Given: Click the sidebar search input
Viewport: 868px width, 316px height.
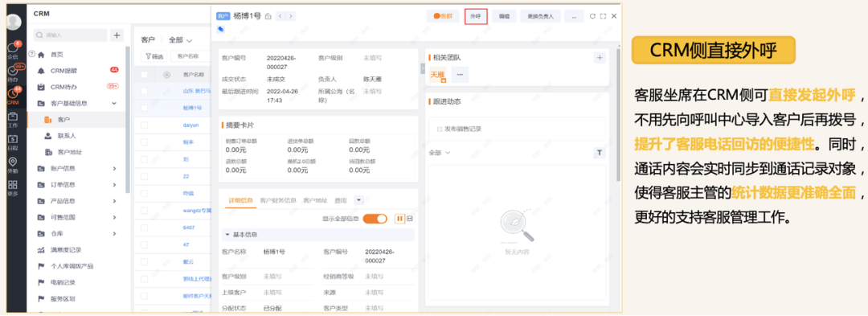Looking at the screenshot, I should pyautogui.click(x=70, y=35).
